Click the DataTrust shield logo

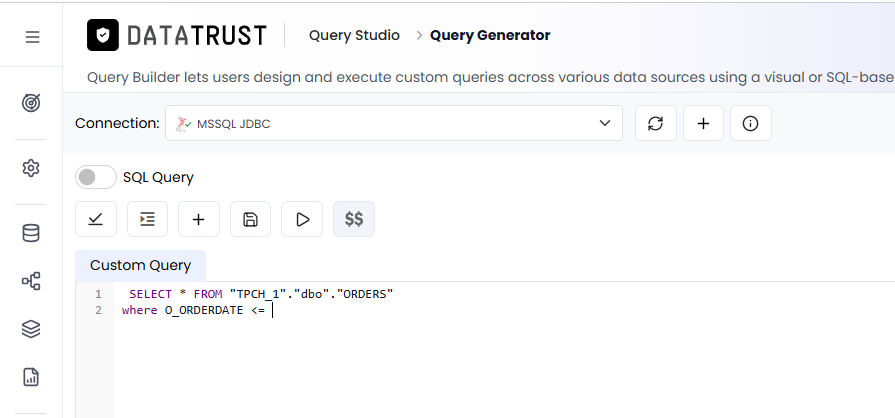[x=103, y=35]
